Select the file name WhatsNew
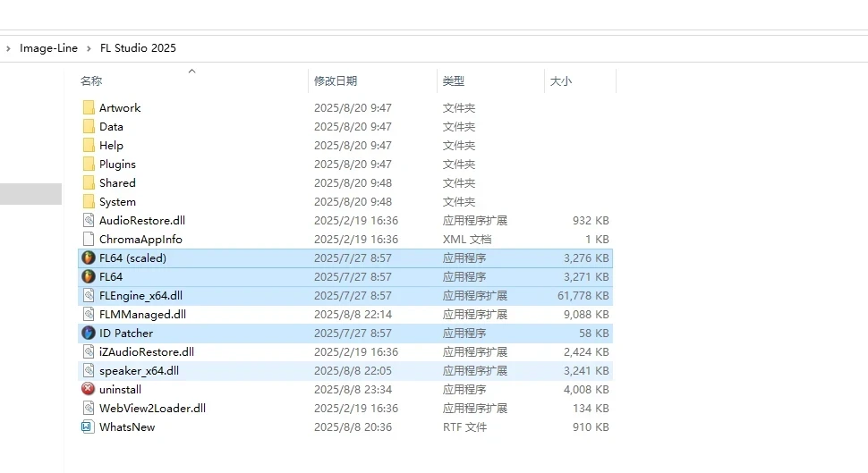Viewport: 868px width, 473px height. (127, 427)
